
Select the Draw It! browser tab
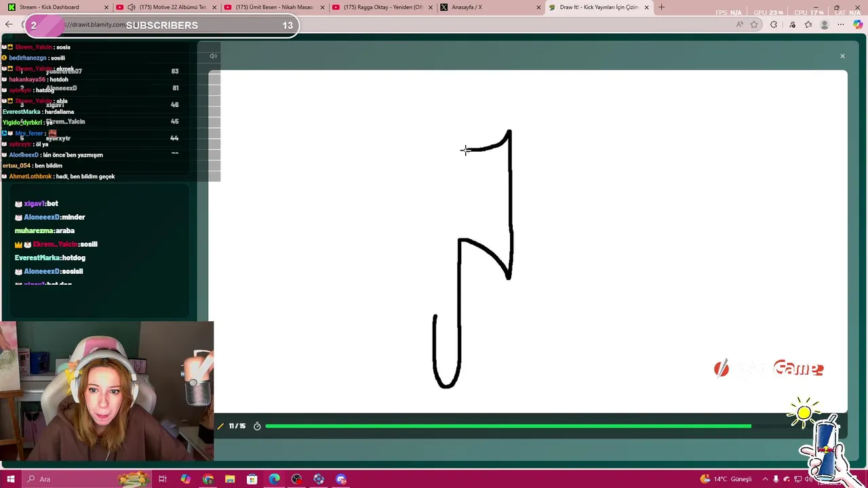click(598, 7)
